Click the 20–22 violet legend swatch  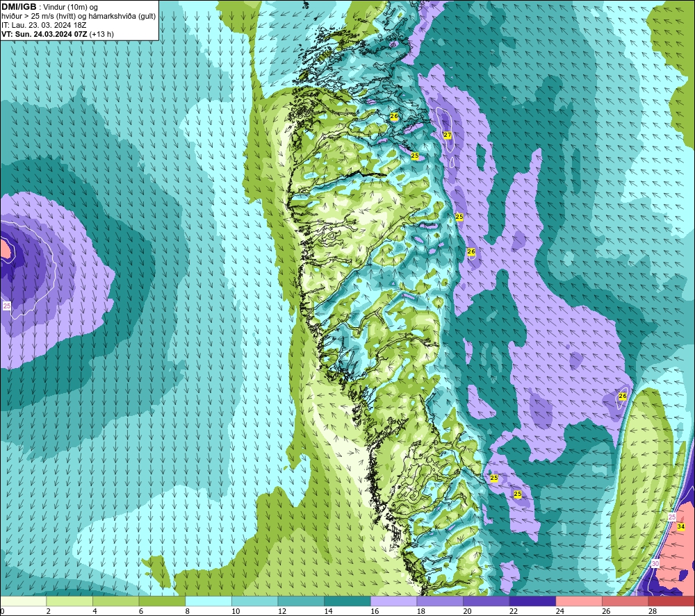tap(486, 601)
